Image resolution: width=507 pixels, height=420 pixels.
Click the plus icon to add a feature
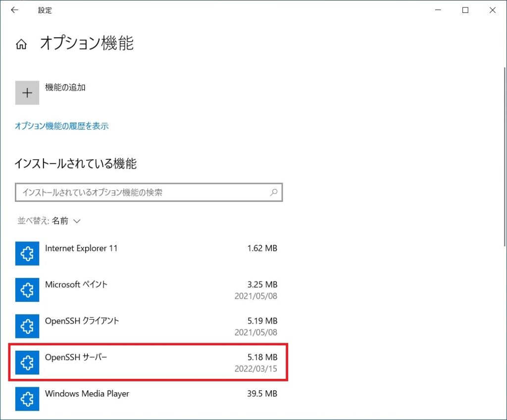click(x=27, y=93)
